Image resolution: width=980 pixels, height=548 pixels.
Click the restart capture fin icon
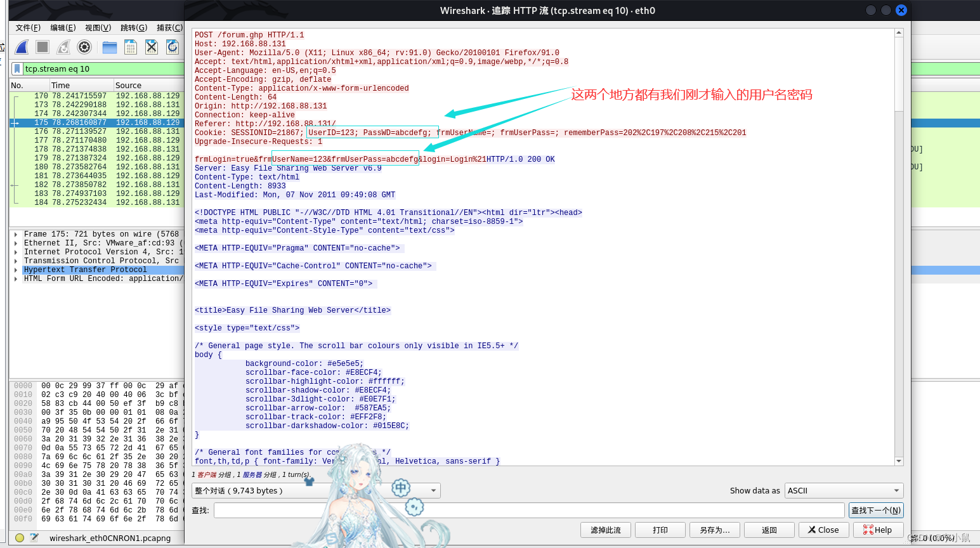tap(63, 47)
